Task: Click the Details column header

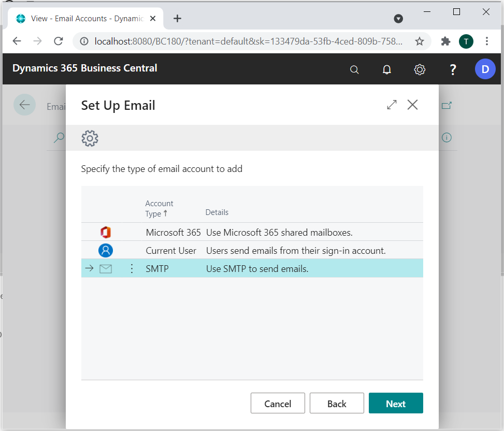Action: click(x=217, y=212)
